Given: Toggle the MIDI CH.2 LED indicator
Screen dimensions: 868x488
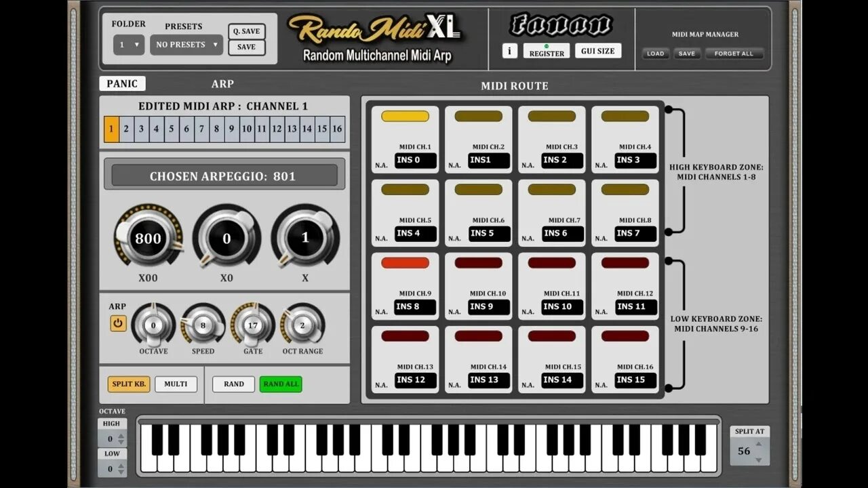Looking at the screenshot, I should 478,116.
